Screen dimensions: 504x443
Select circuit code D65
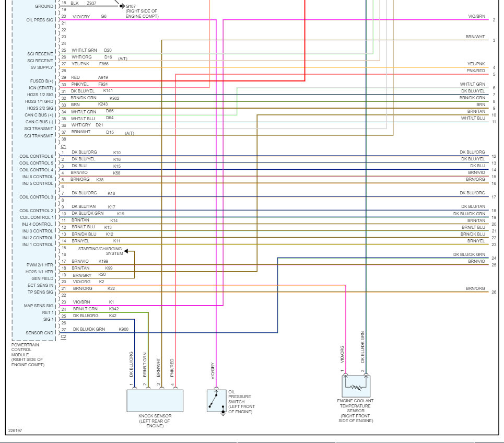[x=110, y=111]
